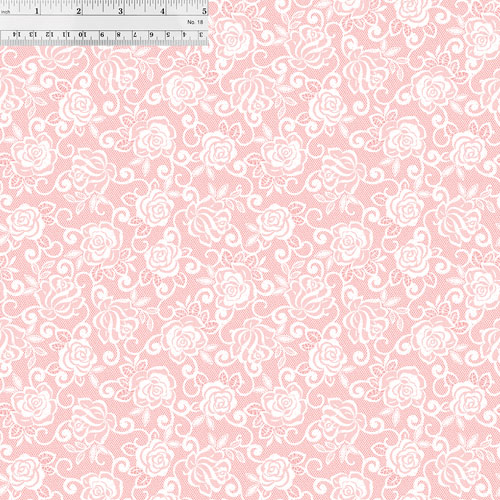Click the upside-down 13 on the centimeter scale

pos(33,34)
